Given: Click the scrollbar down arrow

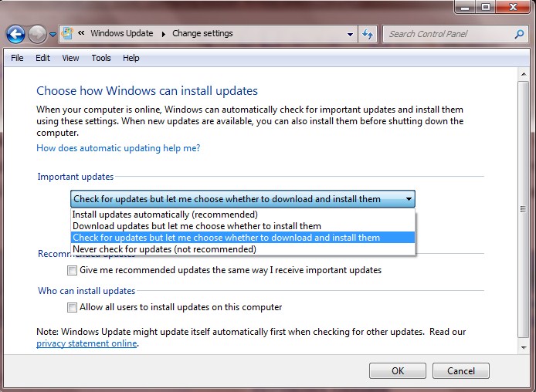Looking at the screenshot, I should coord(524,348).
